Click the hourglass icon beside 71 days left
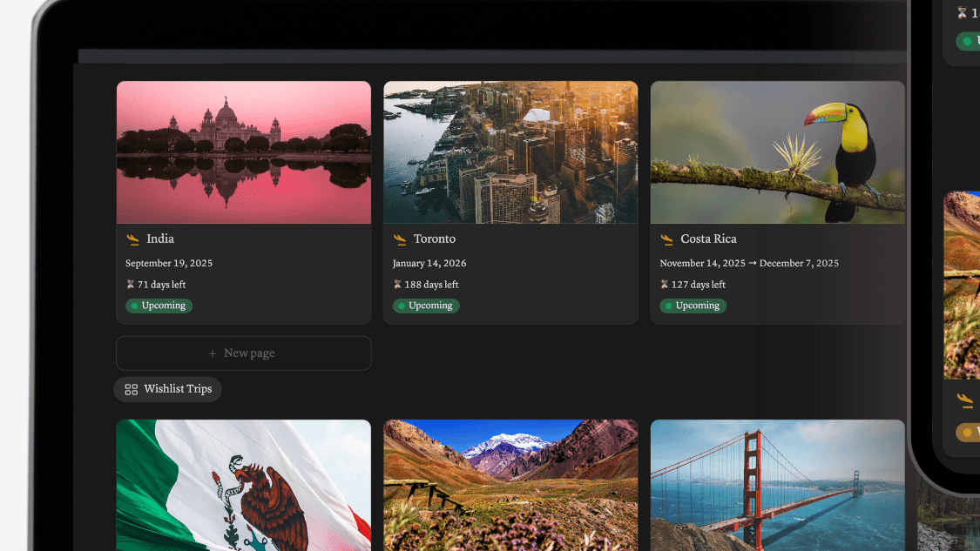Screen dimensions: 980x551 [x=130, y=285]
